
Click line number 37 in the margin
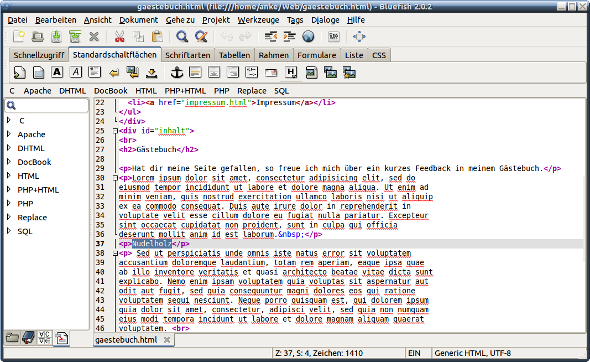point(100,243)
